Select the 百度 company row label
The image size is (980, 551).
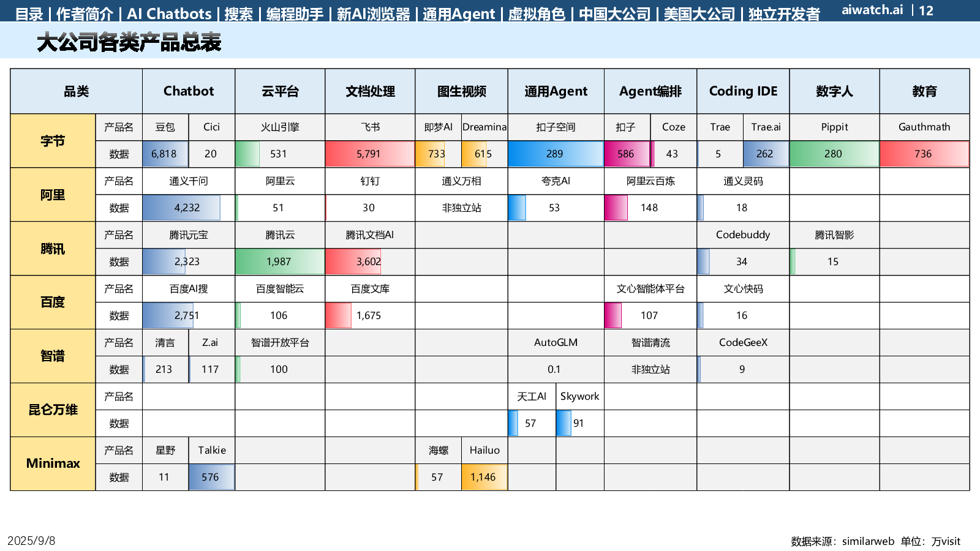click(53, 302)
